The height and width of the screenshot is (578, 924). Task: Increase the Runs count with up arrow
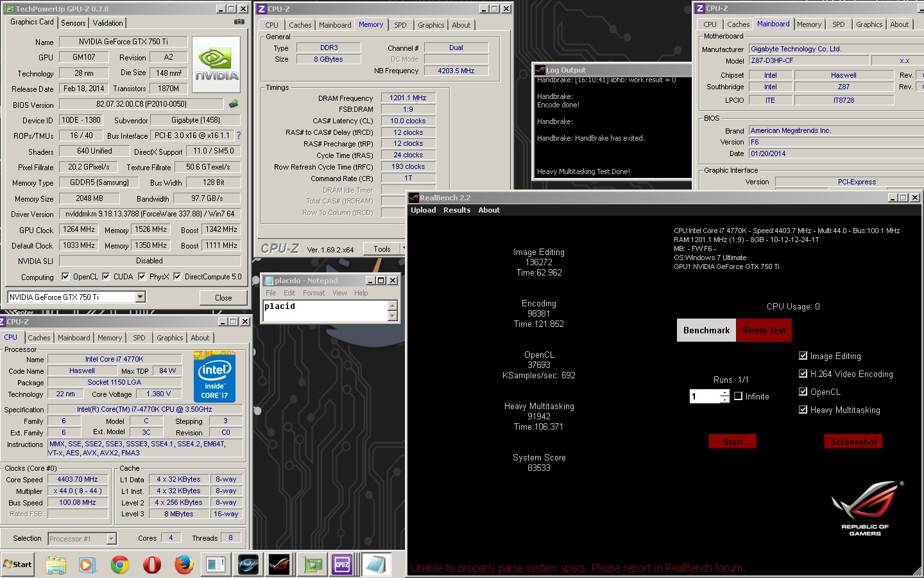click(x=724, y=393)
